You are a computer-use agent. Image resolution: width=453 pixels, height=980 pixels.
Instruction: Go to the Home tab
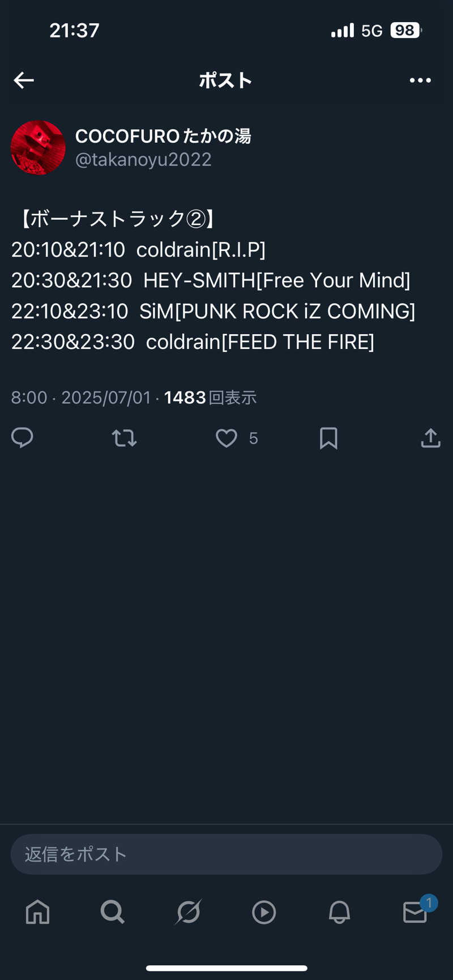point(38,912)
